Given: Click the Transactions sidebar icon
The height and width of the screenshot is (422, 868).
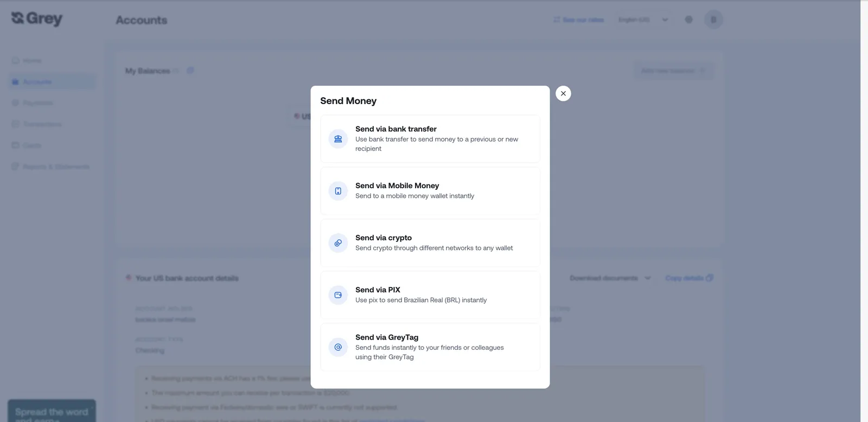Looking at the screenshot, I should (x=15, y=124).
